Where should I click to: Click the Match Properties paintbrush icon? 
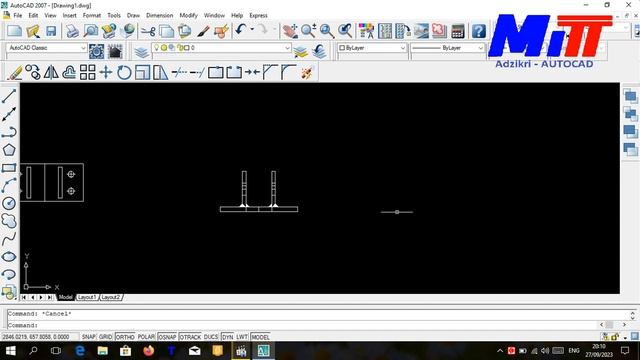coord(203,31)
